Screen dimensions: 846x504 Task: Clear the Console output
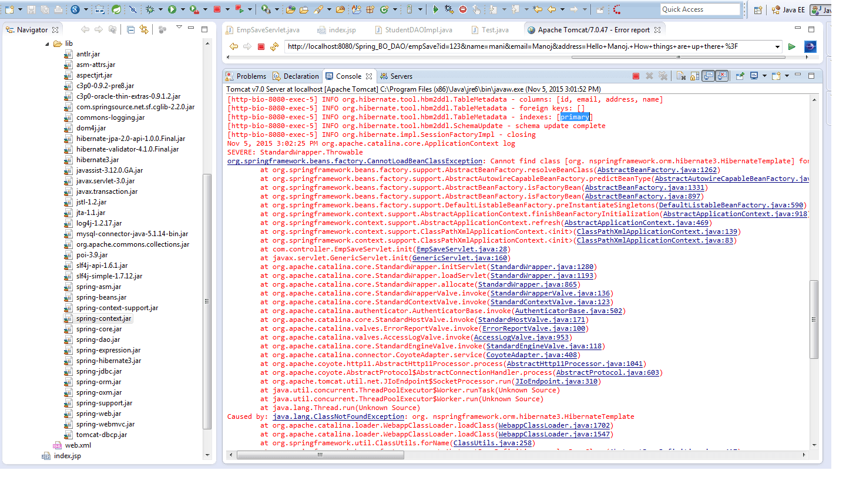pos(681,76)
